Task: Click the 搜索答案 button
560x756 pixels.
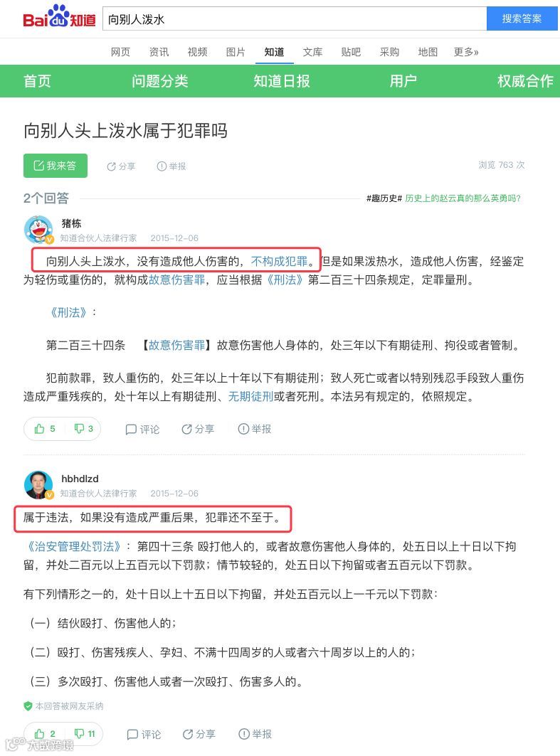Action: pos(522,18)
